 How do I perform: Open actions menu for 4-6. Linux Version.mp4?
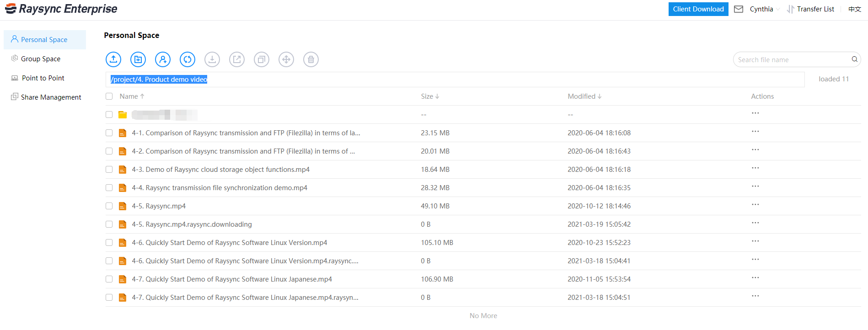[755, 241]
